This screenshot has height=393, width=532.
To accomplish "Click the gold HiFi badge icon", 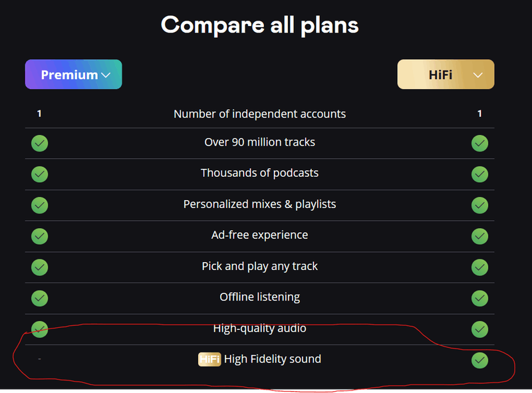I will coord(209,360).
